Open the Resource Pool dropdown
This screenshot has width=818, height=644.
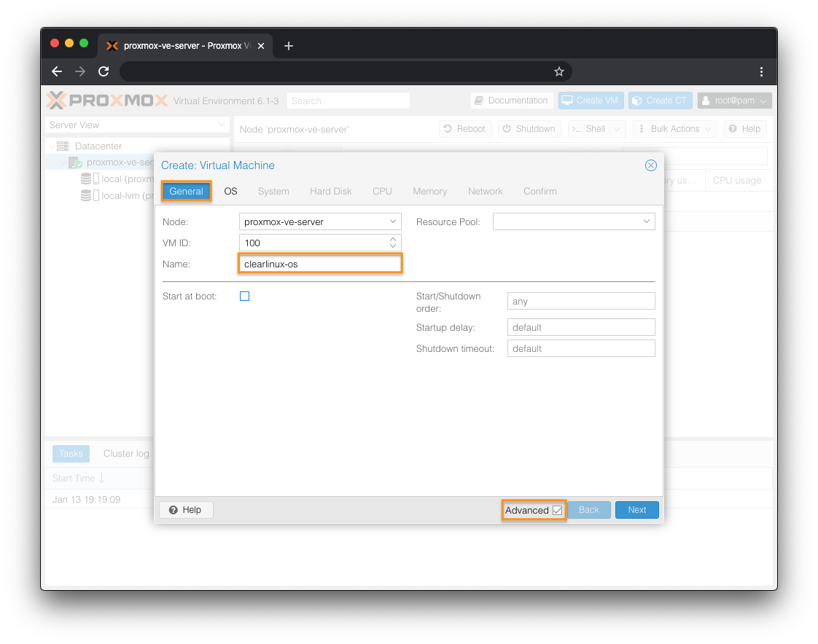[647, 221]
